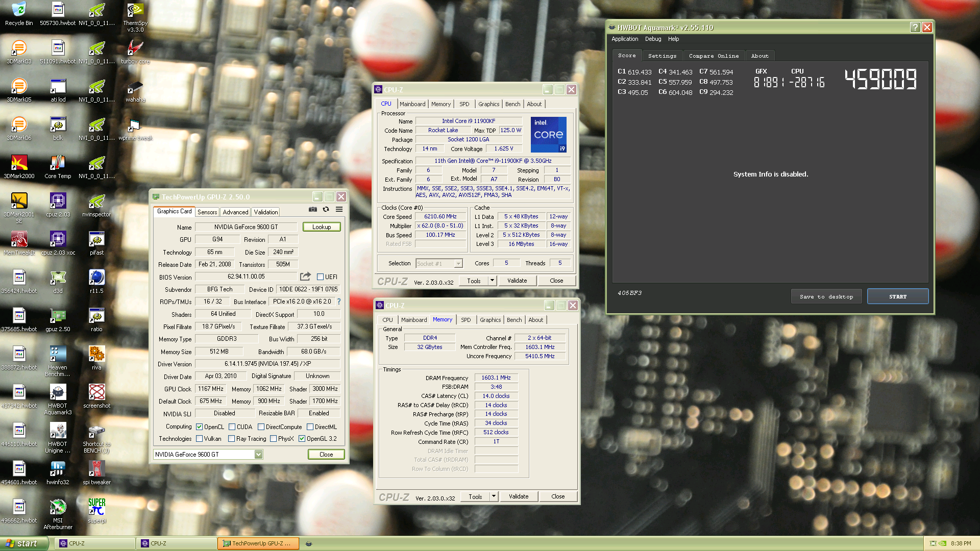Toggle the Vulkan checkbox

[200, 439]
